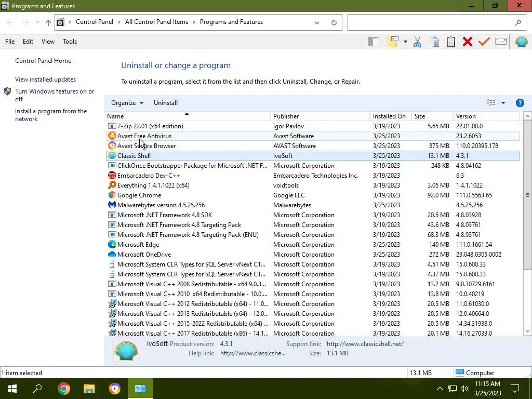This screenshot has width=532, height=399.
Task: Click the red X Delete icon
Action: pyautogui.click(x=468, y=42)
